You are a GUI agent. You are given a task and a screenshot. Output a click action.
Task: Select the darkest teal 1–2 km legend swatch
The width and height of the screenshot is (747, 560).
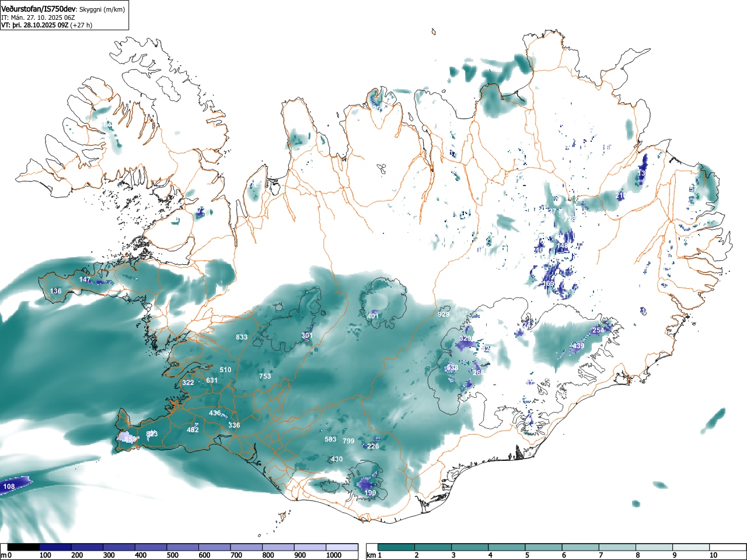(396, 547)
